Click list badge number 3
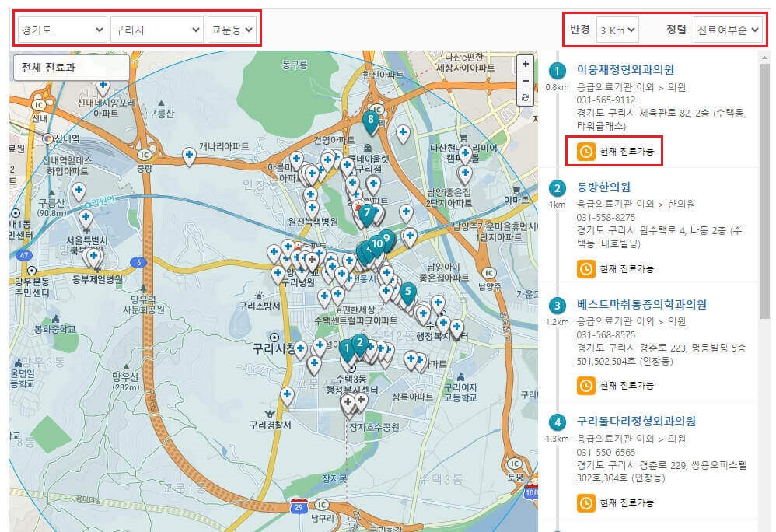This screenshot has height=532, width=776. [x=558, y=306]
